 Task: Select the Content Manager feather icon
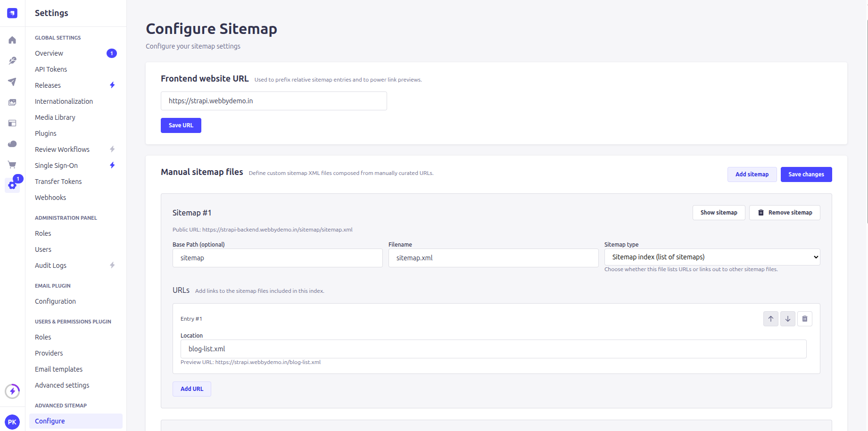click(x=12, y=61)
